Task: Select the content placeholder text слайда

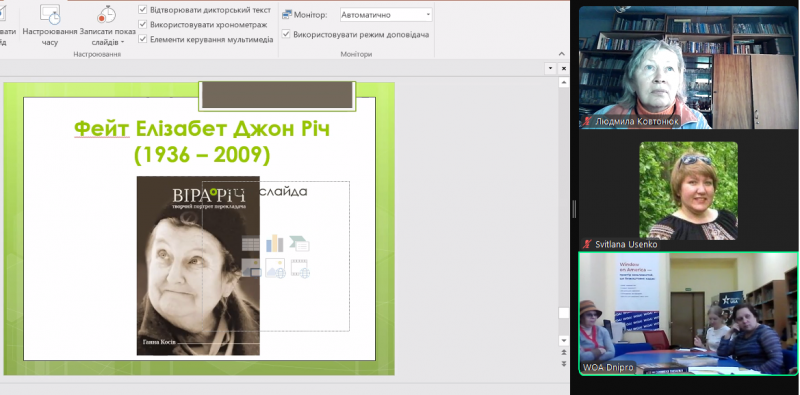Action: click(x=283, y=192)
